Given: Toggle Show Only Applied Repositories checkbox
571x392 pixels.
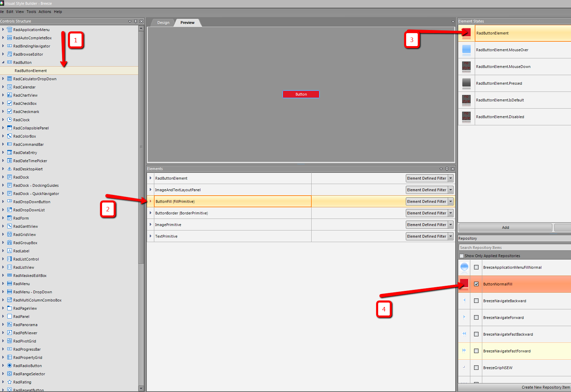Looking at the screenshot, I should click(462, 256).
